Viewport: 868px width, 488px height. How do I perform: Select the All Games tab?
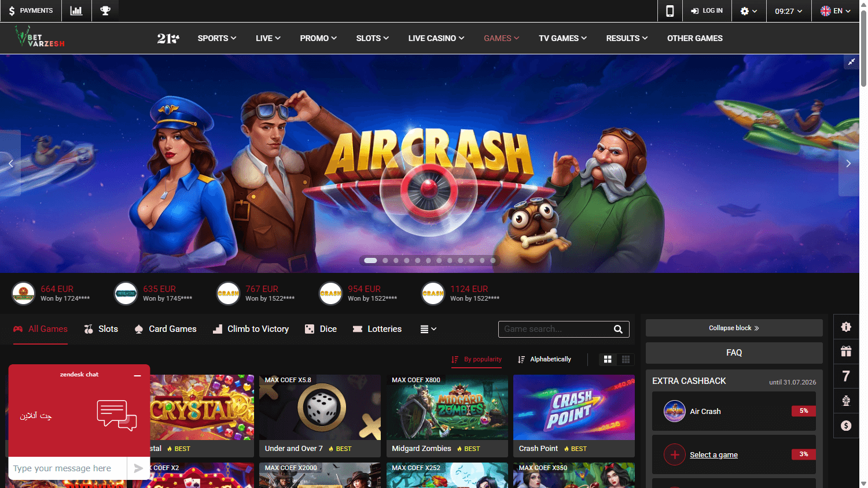[41, 329]
